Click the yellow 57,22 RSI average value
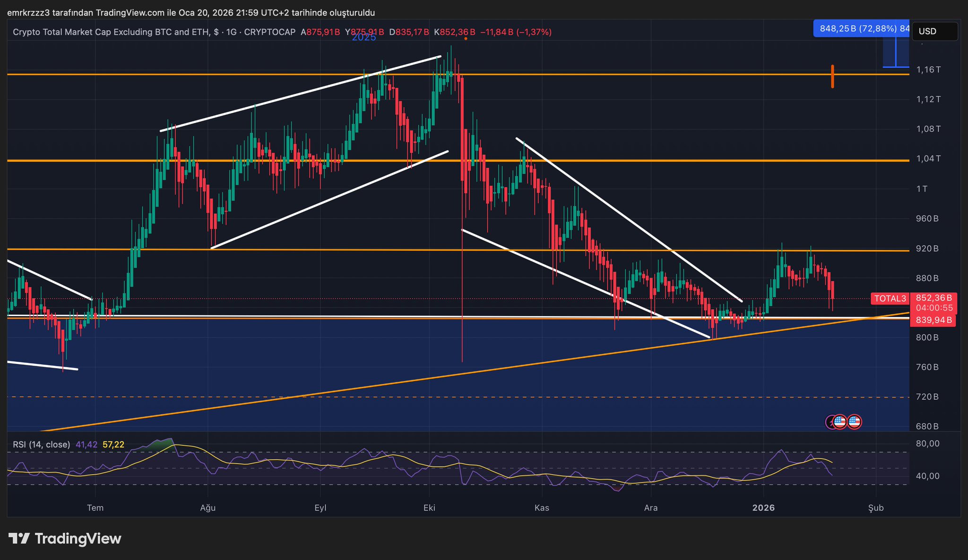 coord(113,444)
